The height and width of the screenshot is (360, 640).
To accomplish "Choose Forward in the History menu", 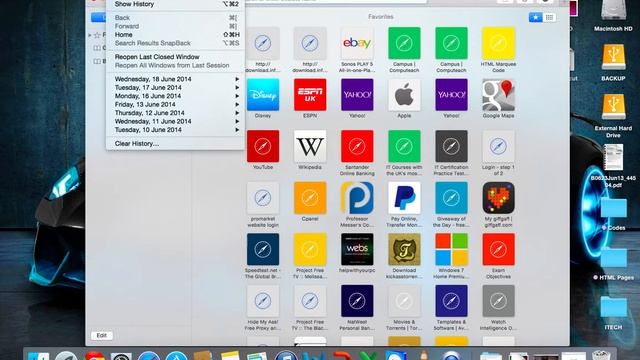I will pos(175,26).
